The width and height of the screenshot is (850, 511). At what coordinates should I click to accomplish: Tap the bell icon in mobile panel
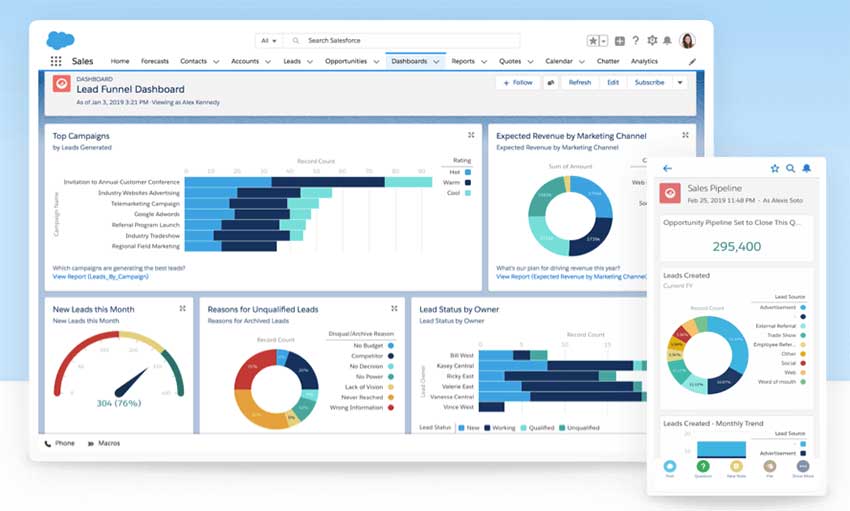tap(807, 169)
